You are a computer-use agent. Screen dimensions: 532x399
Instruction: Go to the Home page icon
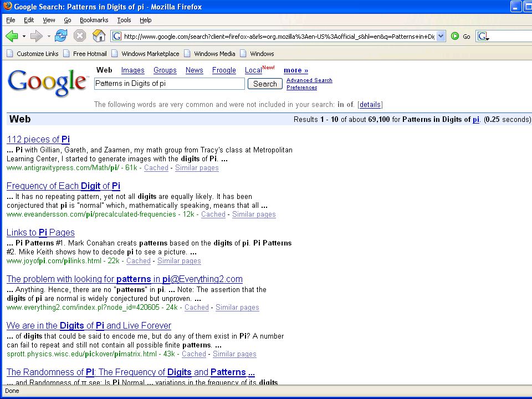pos(99,35)
